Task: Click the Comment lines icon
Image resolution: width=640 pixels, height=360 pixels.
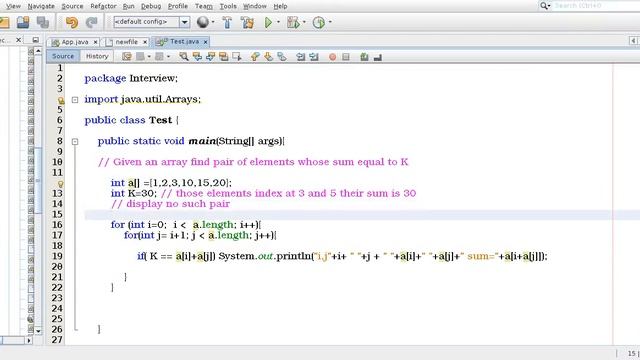Action: pos(364,57)
